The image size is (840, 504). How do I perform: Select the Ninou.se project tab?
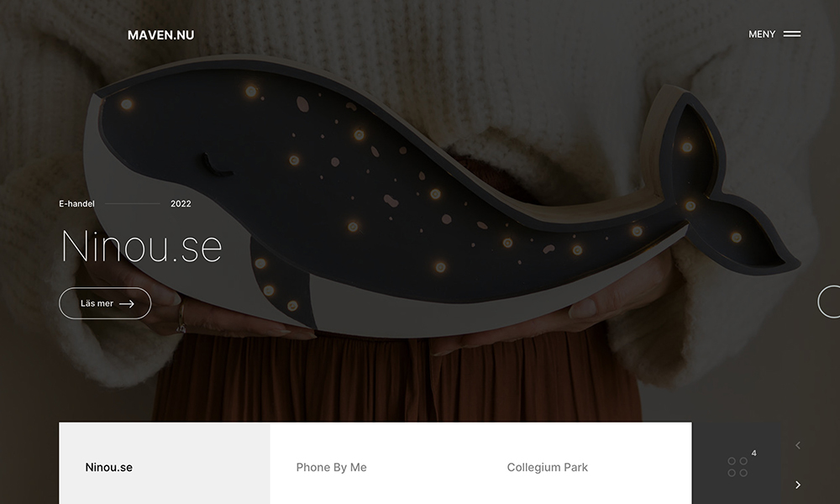pyautogui.click(x=165, y=464)
